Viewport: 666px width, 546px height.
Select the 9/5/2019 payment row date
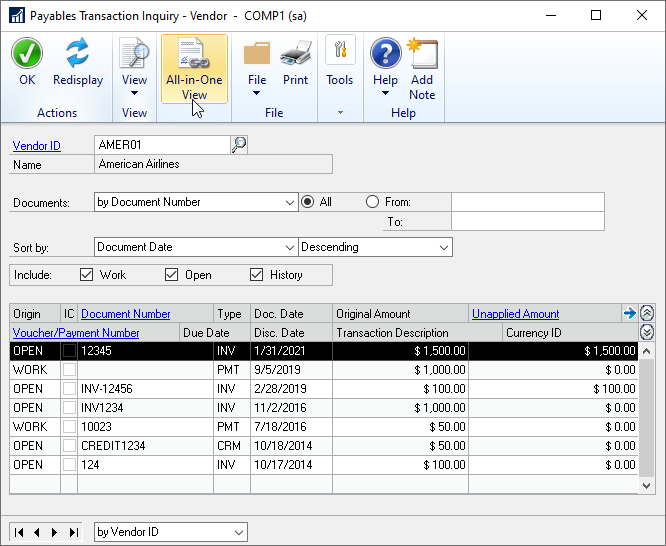click(x=277, y=370)
